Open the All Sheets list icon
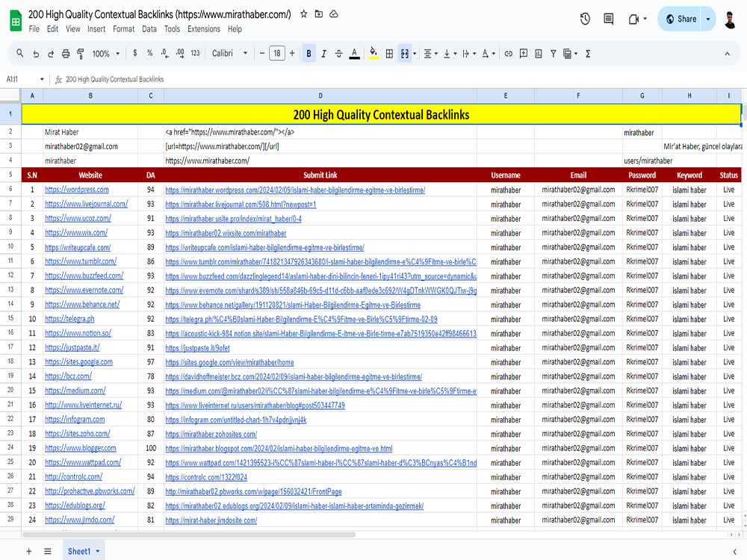The height and width of the screenshot is (560, 747). (48, 551)
